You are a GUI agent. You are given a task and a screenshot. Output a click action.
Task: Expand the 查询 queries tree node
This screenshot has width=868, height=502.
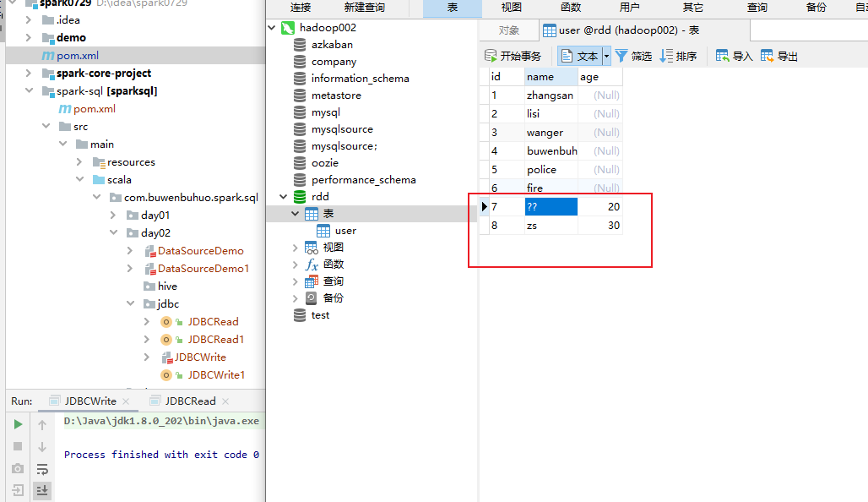(x=295, y=281)
